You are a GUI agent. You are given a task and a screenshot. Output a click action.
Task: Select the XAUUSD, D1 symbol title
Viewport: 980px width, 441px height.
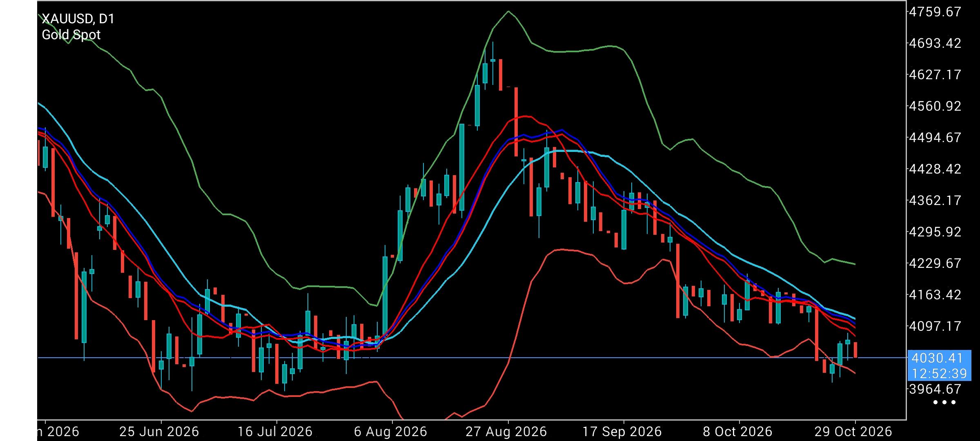78,19
